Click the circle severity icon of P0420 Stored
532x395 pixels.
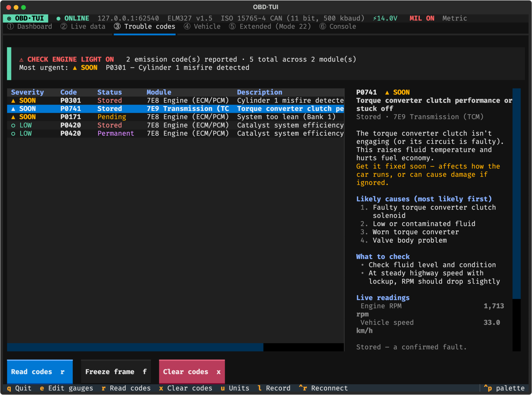point(13,125)
